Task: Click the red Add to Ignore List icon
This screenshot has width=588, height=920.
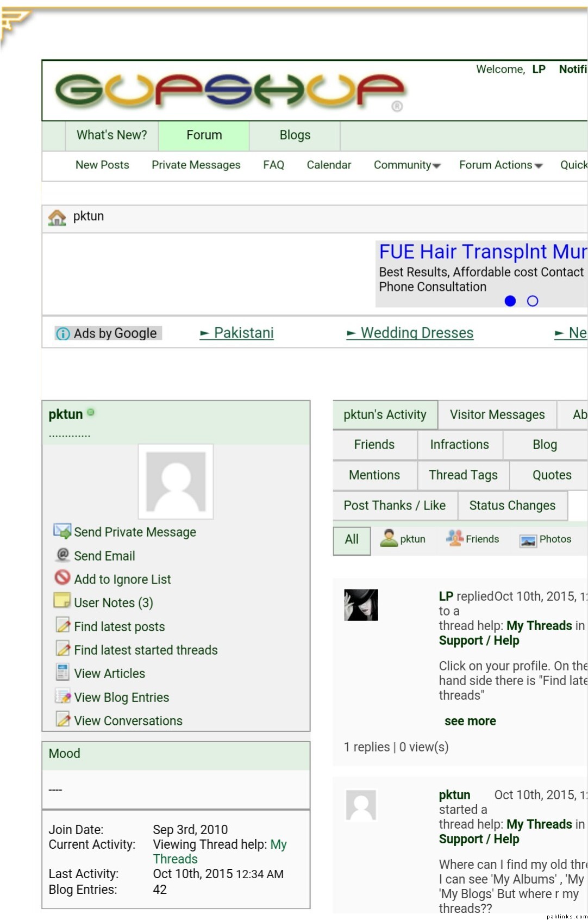Action: pyautogui.click(x=62, y=577)
